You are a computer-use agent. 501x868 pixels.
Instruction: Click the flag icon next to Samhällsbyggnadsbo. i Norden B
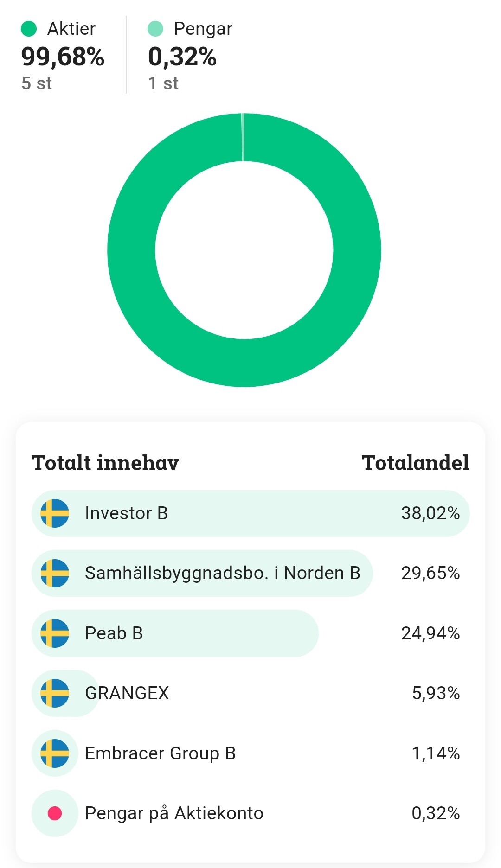[55, 573]
